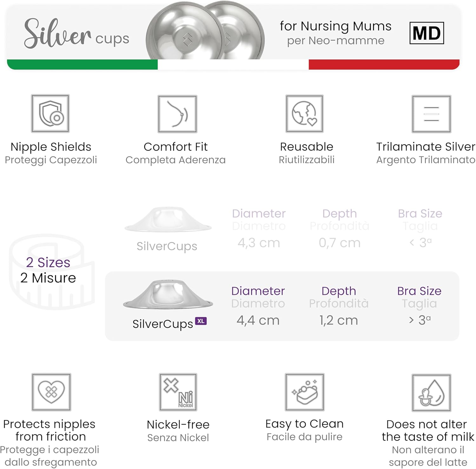Screen dimensions: 476x469
Task: Select the smaller SilverCups cup image
Action: [168, 219]
